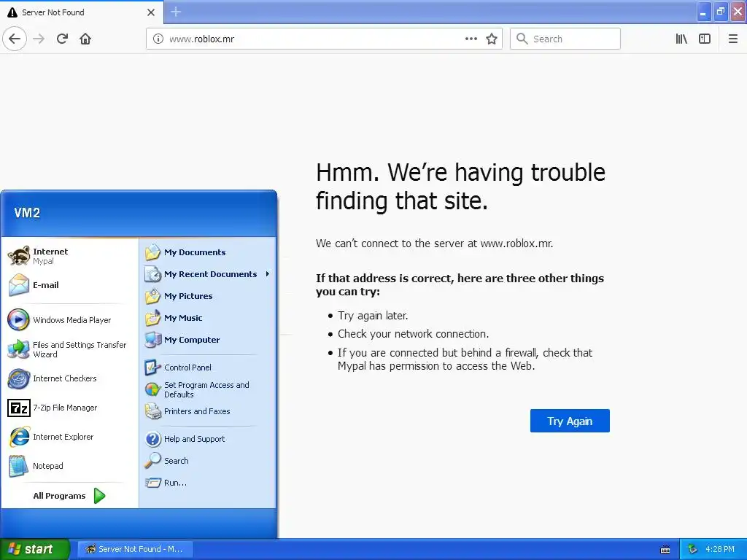Open Notepad from Start menu

[69, 466]
